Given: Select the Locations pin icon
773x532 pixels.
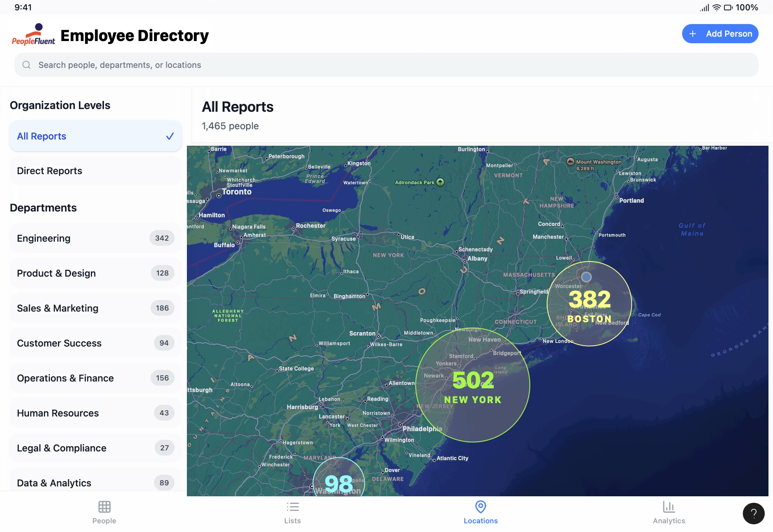Looking at the screenshot, I should point(481,507).
